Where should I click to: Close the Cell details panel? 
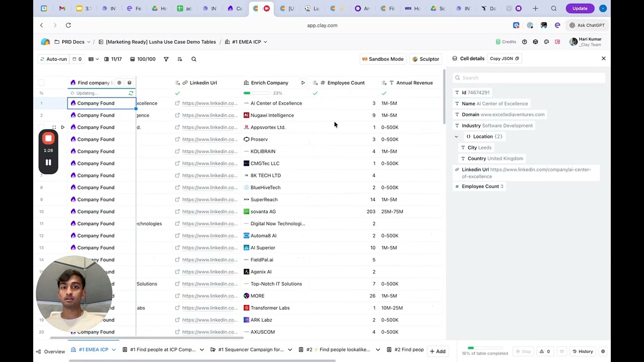(604, 58)
